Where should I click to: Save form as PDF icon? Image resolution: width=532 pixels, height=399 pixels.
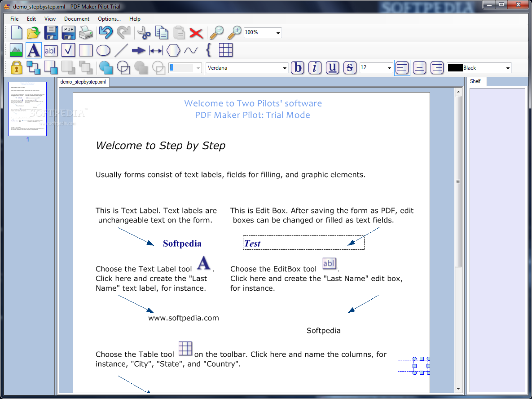(x=69, y=33)
